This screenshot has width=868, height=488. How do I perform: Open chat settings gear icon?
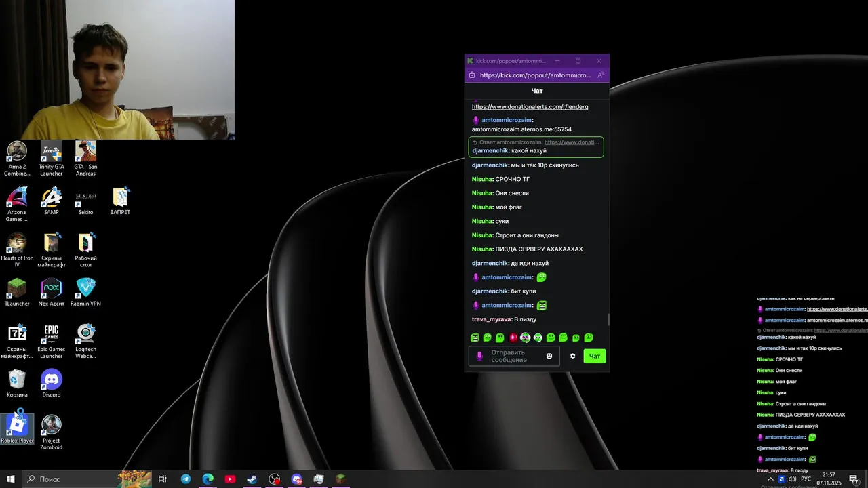pos(572,356)
